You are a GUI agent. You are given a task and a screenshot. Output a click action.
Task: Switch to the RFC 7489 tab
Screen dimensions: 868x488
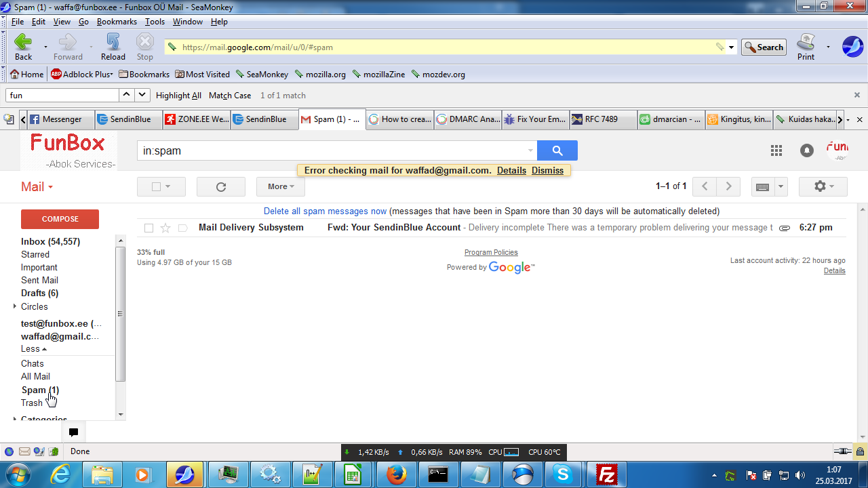tap(604, 119)
